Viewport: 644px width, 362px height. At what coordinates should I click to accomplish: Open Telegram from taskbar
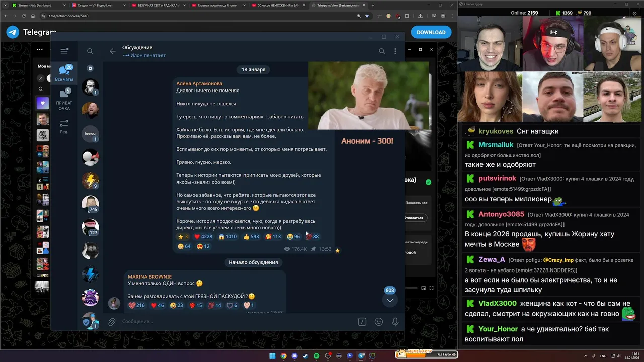(x=361, y=356)
